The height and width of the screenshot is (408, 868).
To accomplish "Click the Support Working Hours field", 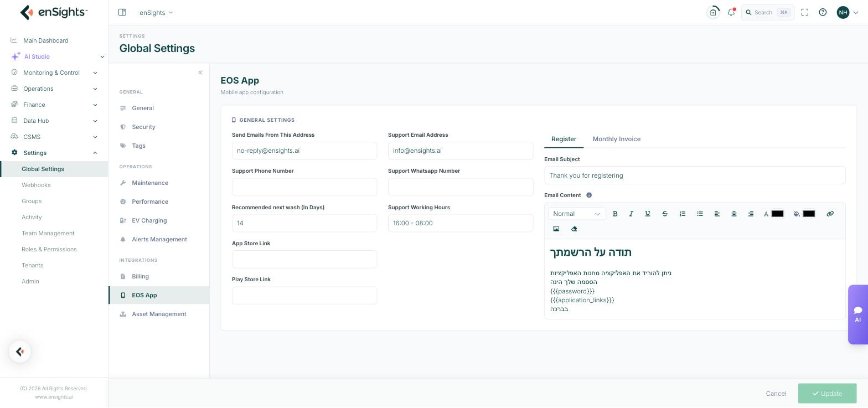I will (461, 223).
